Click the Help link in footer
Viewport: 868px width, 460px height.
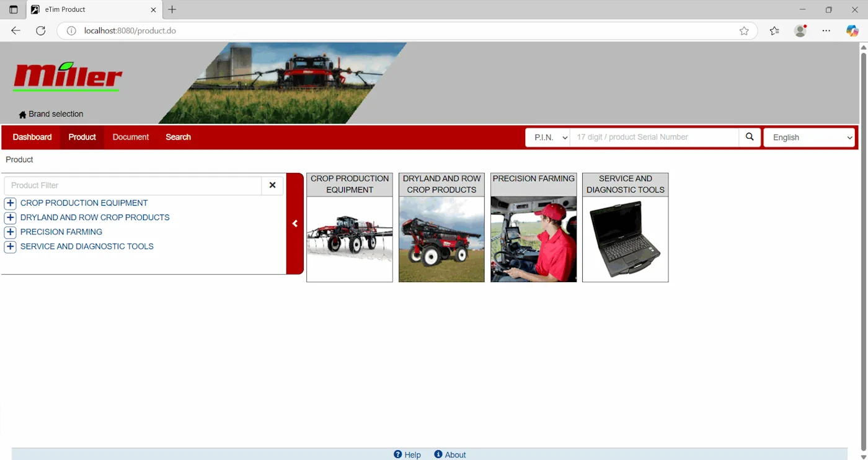412,455
